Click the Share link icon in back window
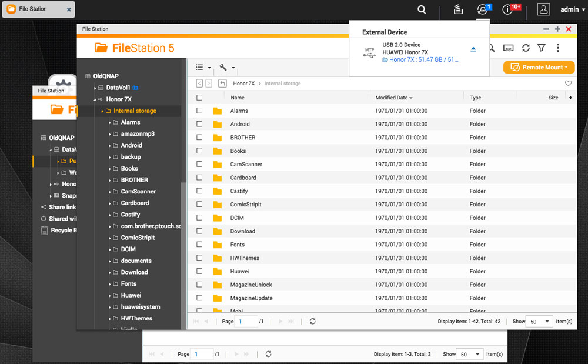Viewport: 588px width, 364px height. point(44,207)
